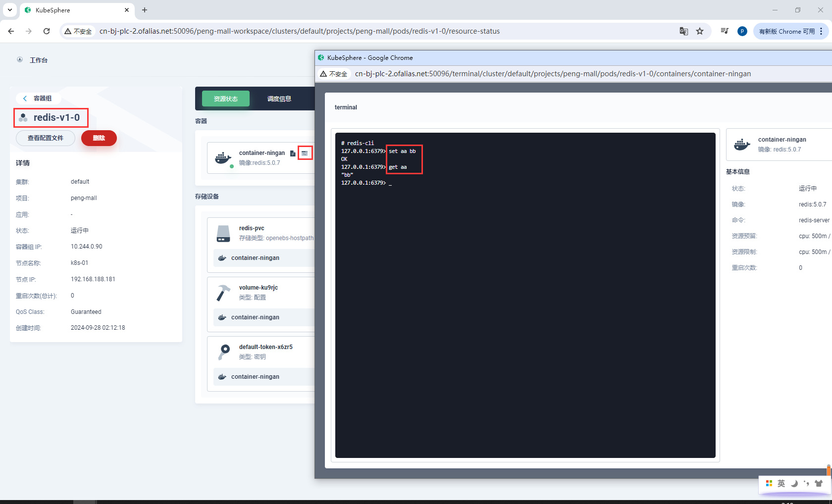The height and width of the screenshot is (504, 832).
Task: Bookmark this page with the star icon
Action: point(700,31)
